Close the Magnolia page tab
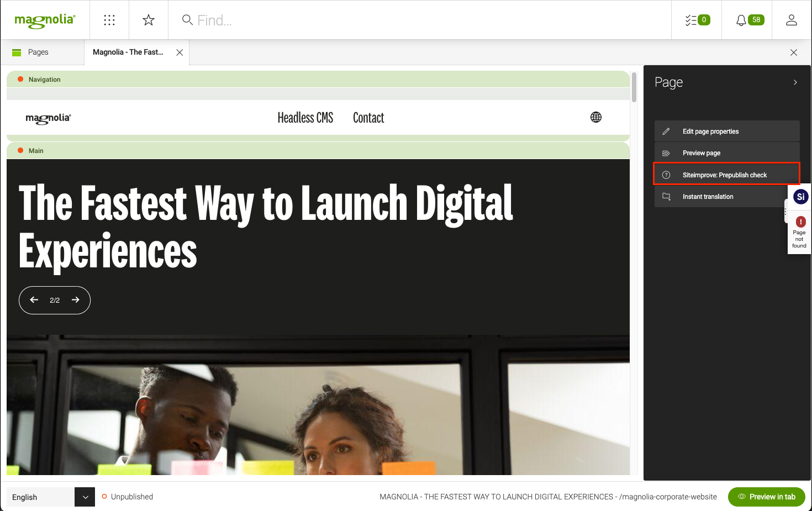This screenshot has height=511, width=812. point(180,52)
